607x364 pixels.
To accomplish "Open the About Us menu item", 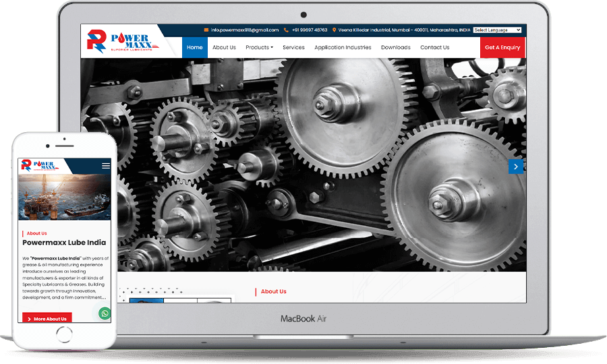I will tap(224, 47).
